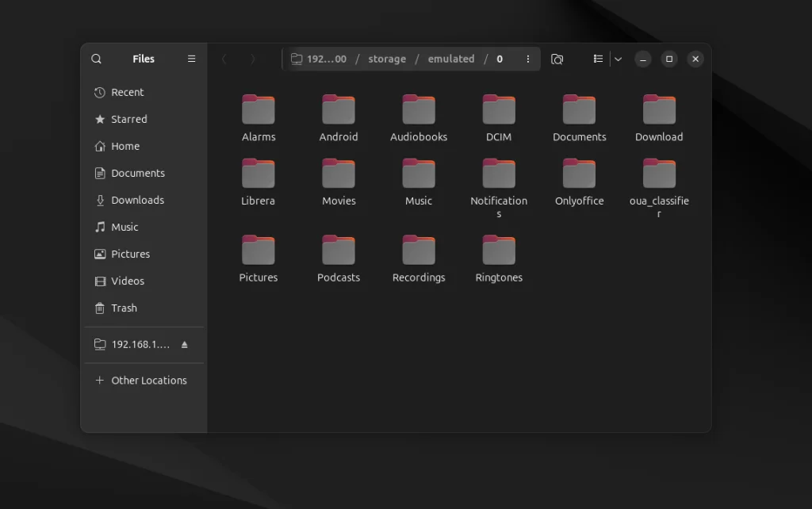The height and width of the screenshot is (509, 812).
Task: Eject the 192.168.1 network mount
Action: click(x=182, y=344)
